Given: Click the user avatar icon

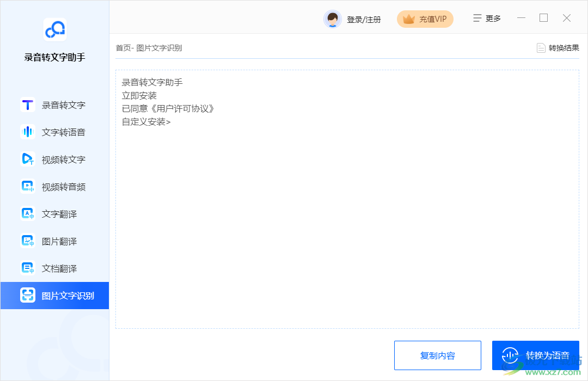Looking at the screenshot, I should click(x=332, y=18).
